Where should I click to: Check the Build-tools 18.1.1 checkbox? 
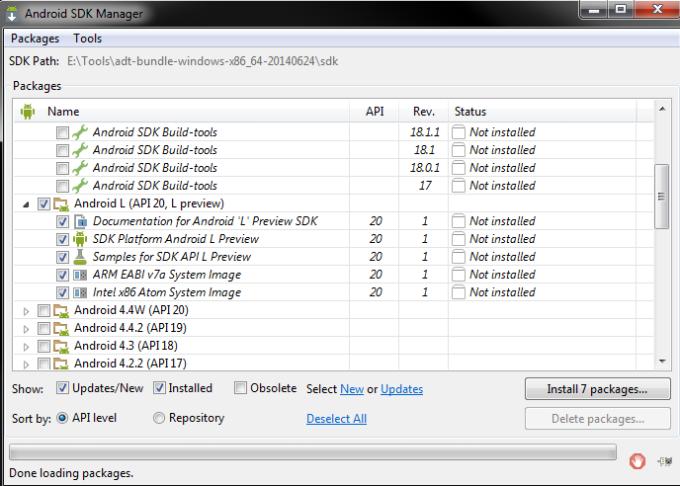(62, 132)
